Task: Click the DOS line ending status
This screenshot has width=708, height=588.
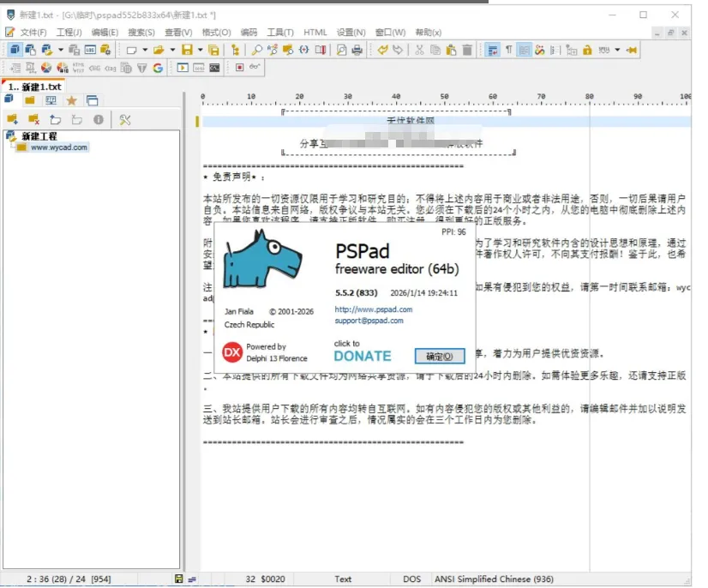Action: point(411,579)
